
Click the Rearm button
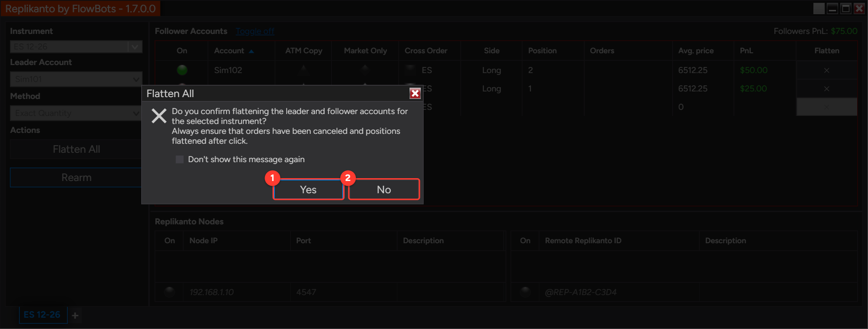(76, 178)
